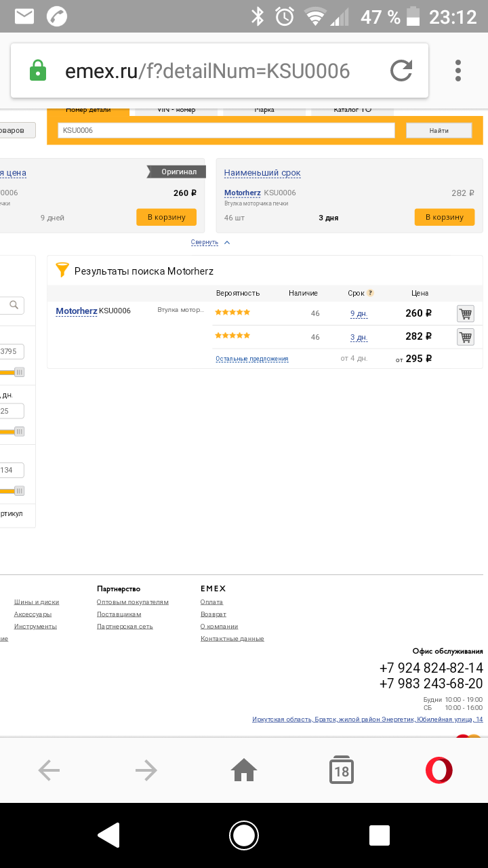Click the Найти search button
Screen dimensions: 488x868
tap(439, 130)
